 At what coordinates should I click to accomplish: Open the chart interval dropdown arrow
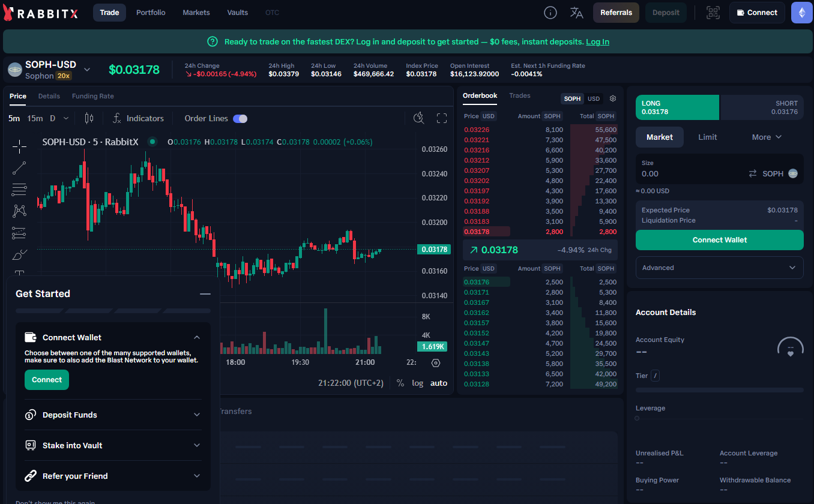click(x=66, y=118)
